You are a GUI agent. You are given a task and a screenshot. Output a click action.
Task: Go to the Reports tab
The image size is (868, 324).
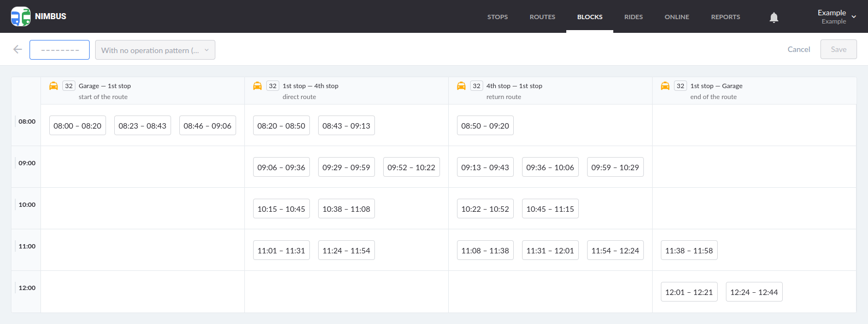pyautogui.click(x=725, y=17)
